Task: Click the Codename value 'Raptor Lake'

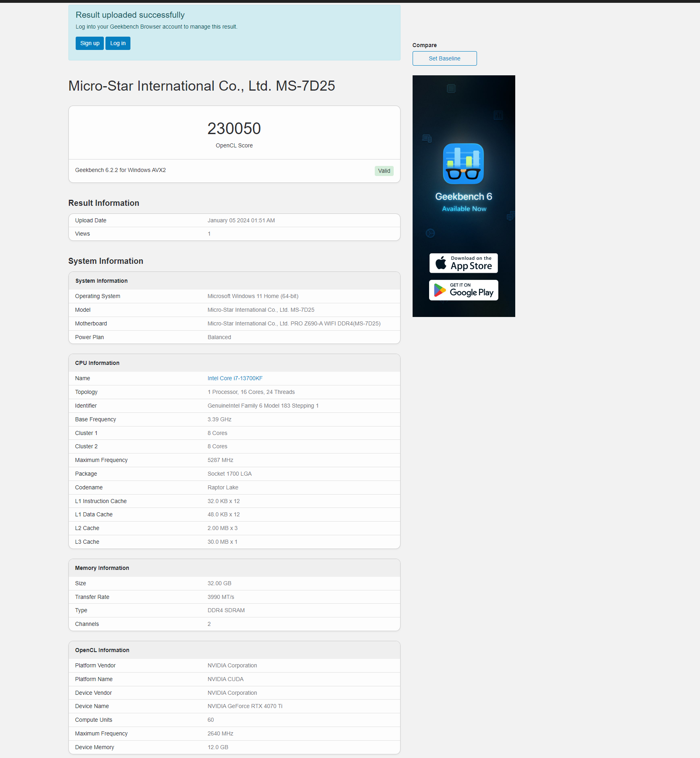Action: coord(223,487)
